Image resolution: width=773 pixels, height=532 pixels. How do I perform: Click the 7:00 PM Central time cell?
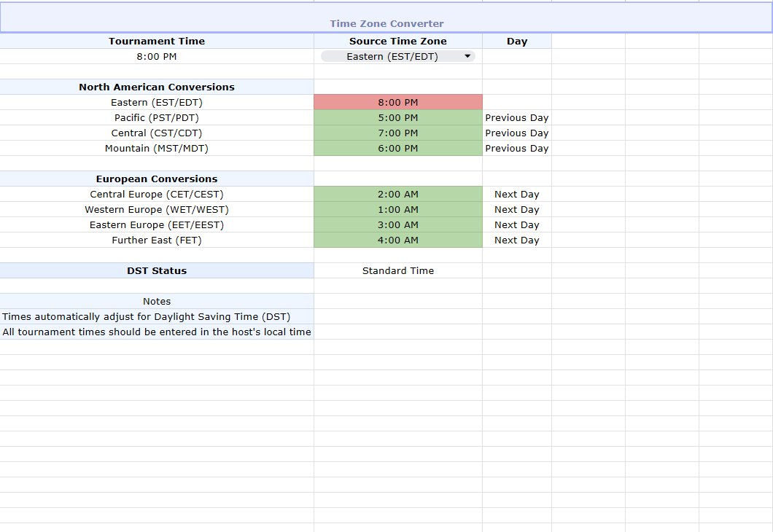click(398, 133)
